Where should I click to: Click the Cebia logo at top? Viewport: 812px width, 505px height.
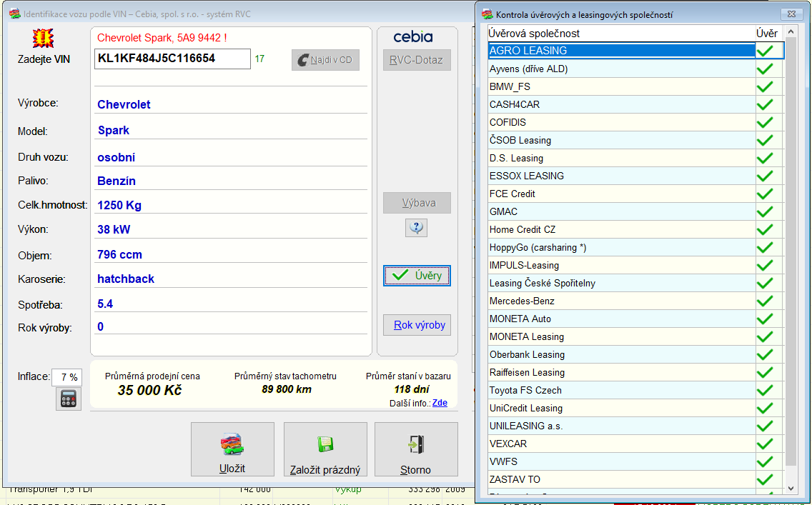pos(413,37)
